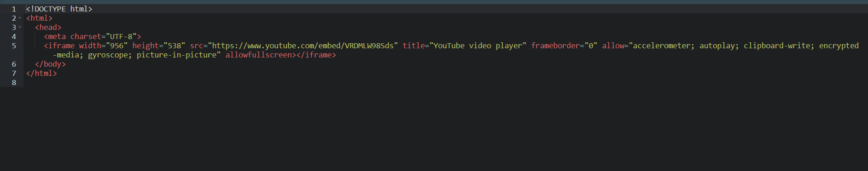Place the cursor on the meta charset tag

(93, 36)
